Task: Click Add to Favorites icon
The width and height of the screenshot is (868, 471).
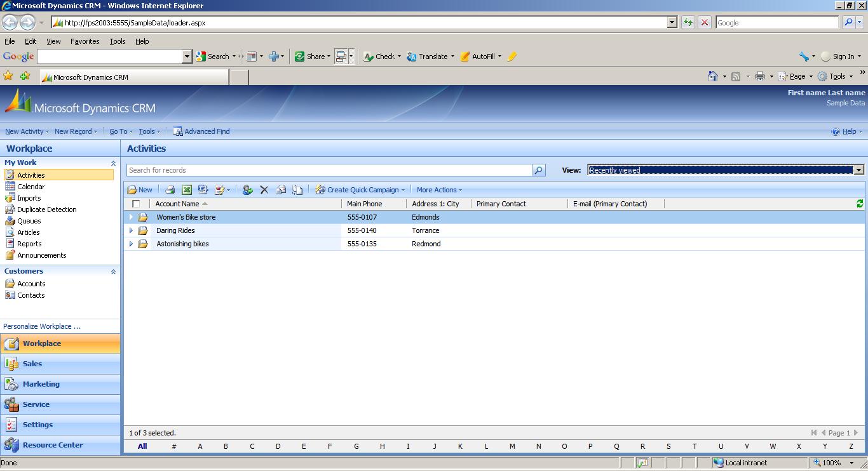Action: (x=25, y=76)
